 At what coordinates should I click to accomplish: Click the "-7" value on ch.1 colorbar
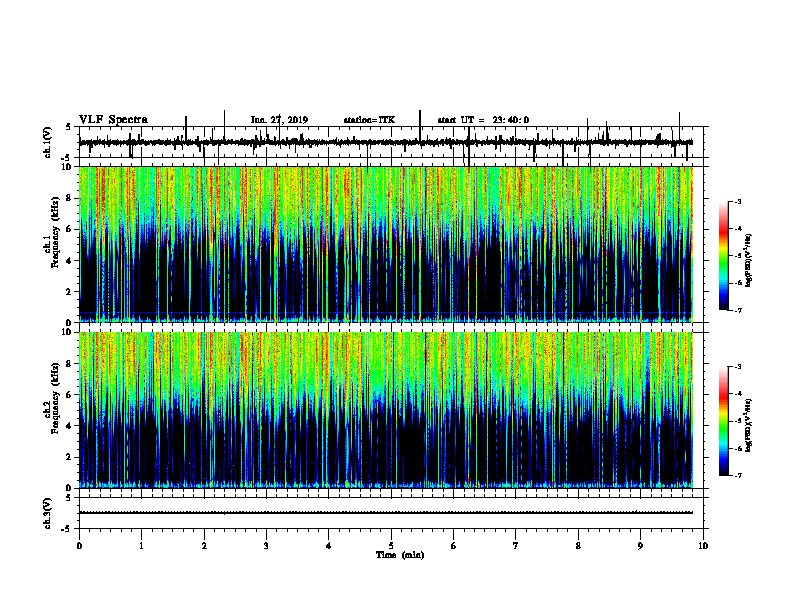pos(737,310)
